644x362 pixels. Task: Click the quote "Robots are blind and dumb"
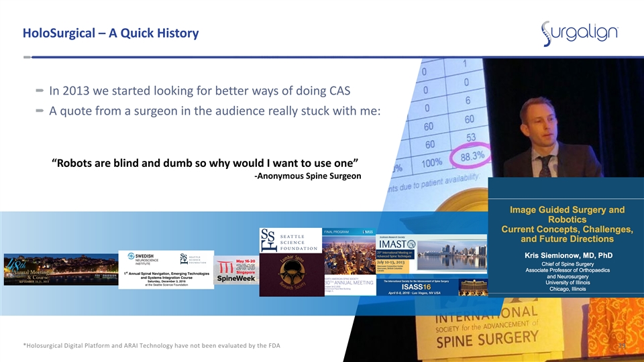coord(205,163)
